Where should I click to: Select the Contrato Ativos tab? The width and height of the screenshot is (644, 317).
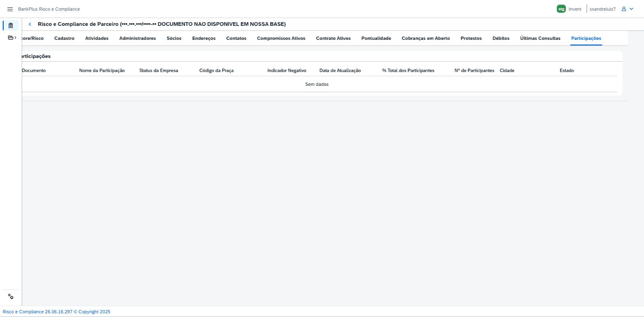click(333, 38)
